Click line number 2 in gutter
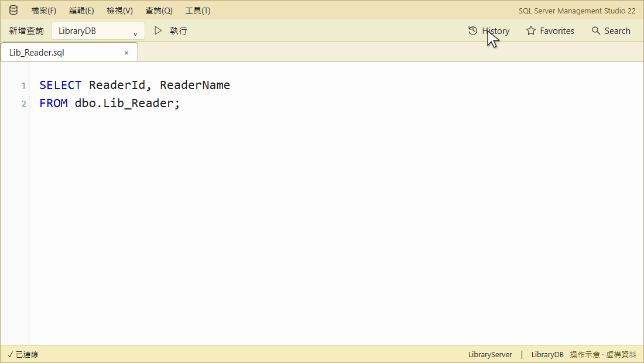The image size is (644, 363). click(x=24, y=104)
